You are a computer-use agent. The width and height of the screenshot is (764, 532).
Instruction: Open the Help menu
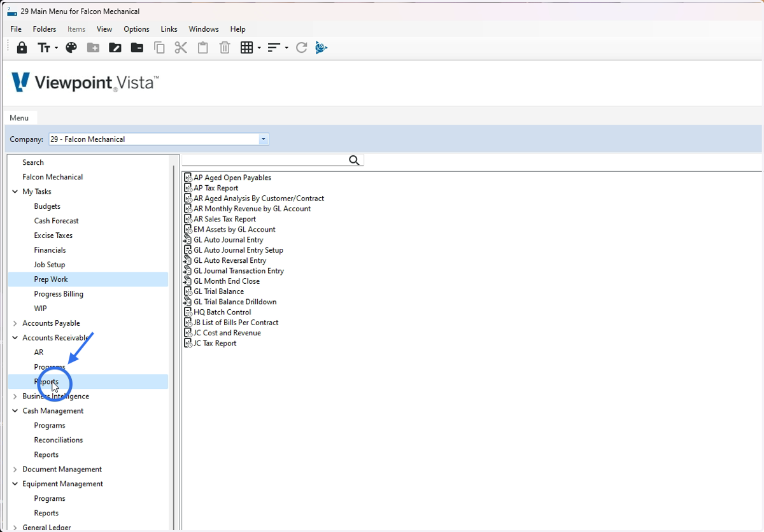tap(238, 29)
